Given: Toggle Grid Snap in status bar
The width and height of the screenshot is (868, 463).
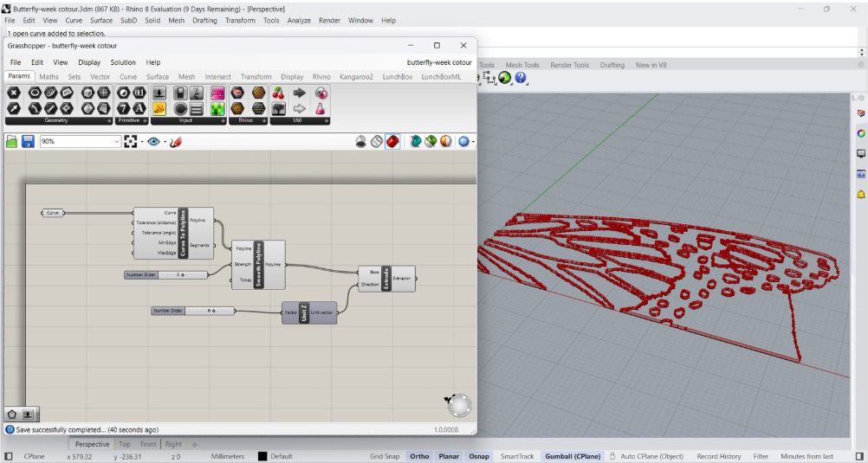Looking at the screenshot, I should click(x=385, y=456).
